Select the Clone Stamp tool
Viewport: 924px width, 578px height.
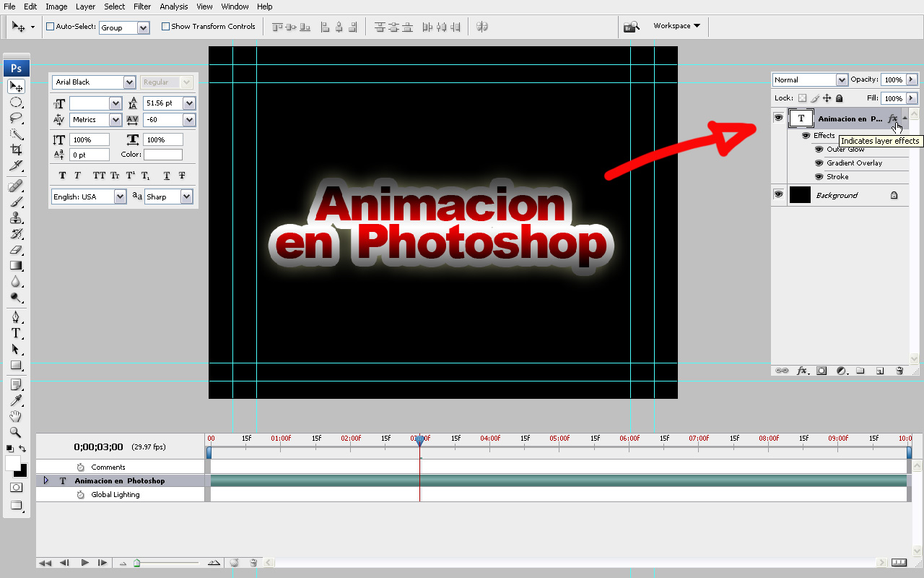16,218
